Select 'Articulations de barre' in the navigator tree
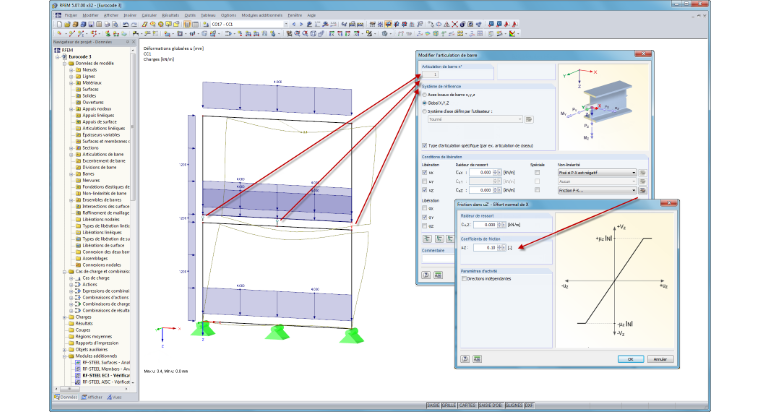 [103, 154]
